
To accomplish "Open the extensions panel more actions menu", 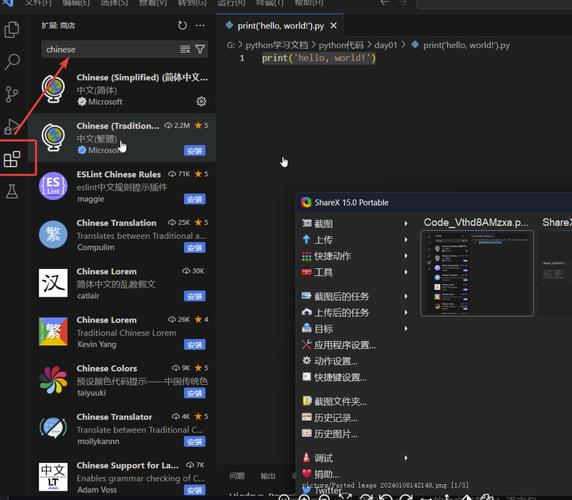I will [200, 25].
